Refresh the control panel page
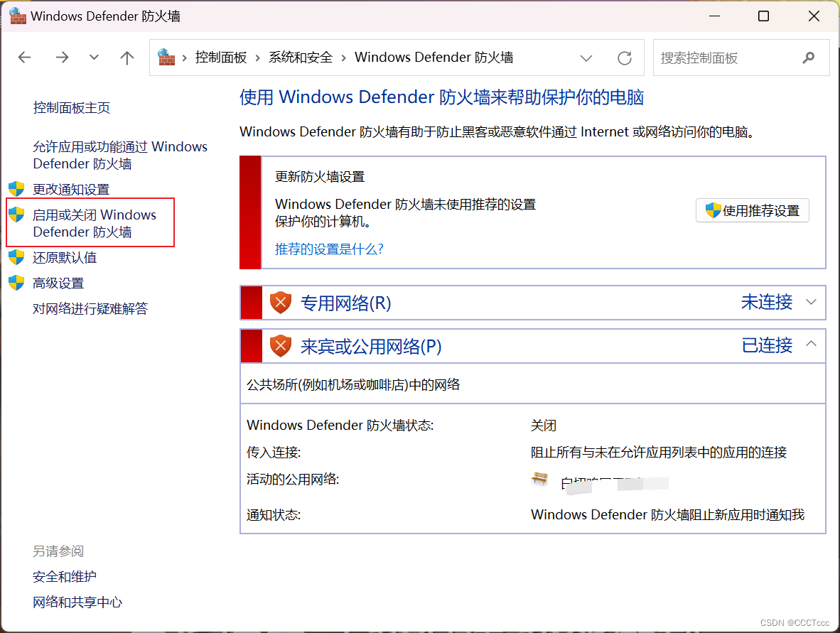The height and width of the screenshot is (633, 840). 625,58
